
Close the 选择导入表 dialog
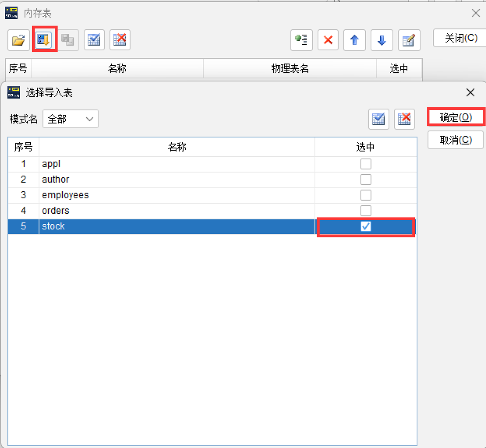pos(470,92)
